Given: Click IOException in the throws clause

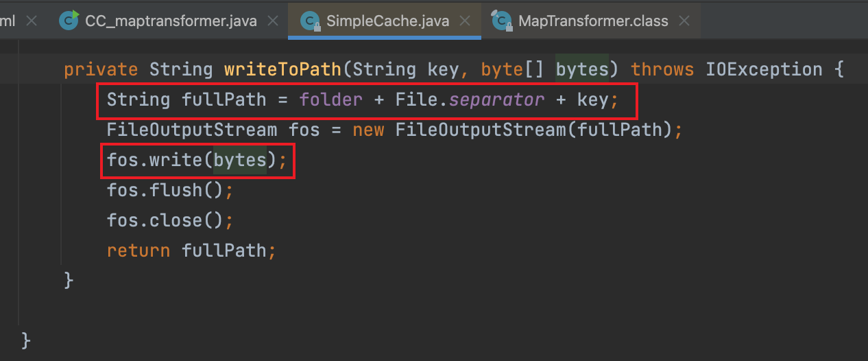Looking at the screenshot, I should click(758, 69).
